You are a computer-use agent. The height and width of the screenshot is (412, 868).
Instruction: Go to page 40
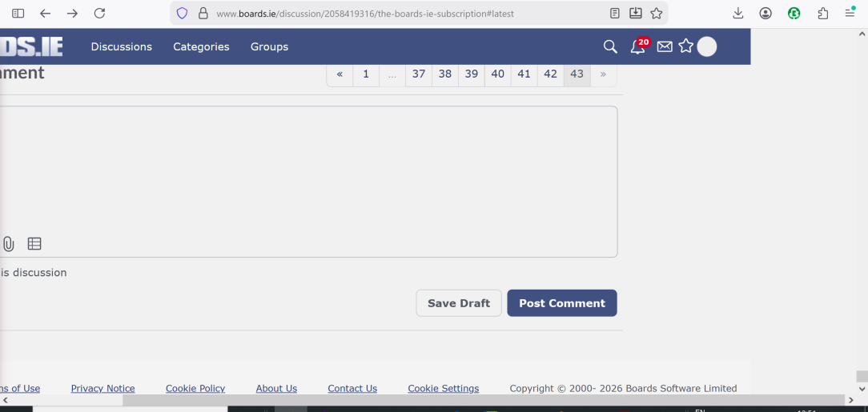pos(498,74)
